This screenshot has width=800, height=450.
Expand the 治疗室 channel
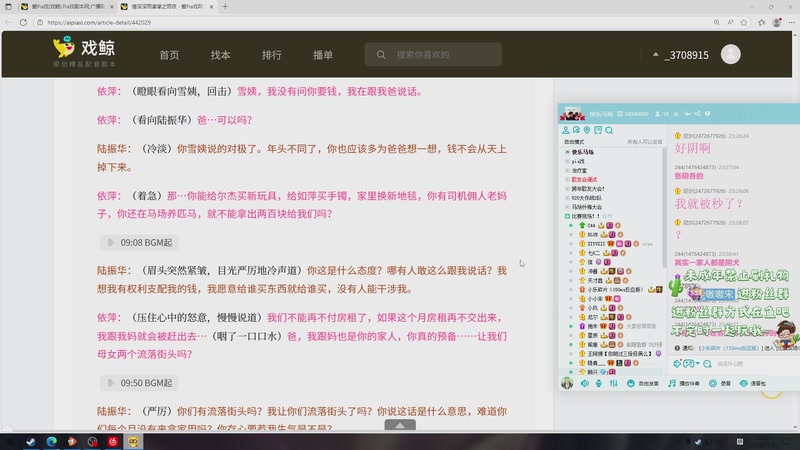coord(567,170)
